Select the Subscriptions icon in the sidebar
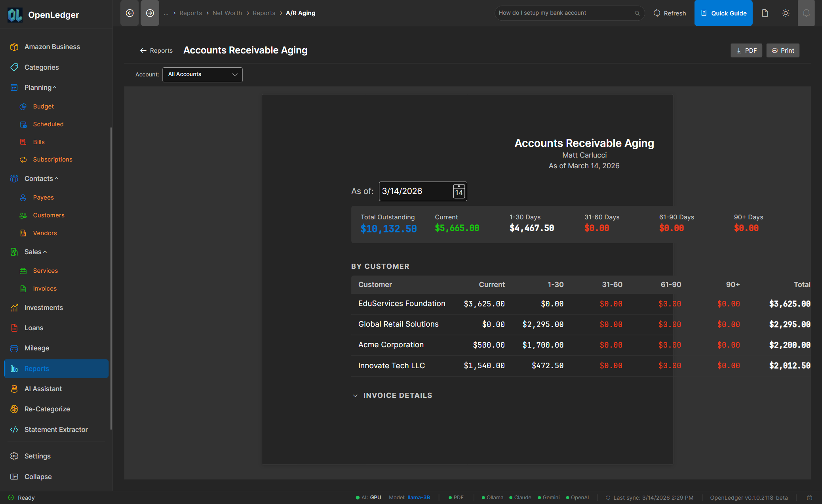The height and width of the screenshot is (504, 822). coord(23,160)
